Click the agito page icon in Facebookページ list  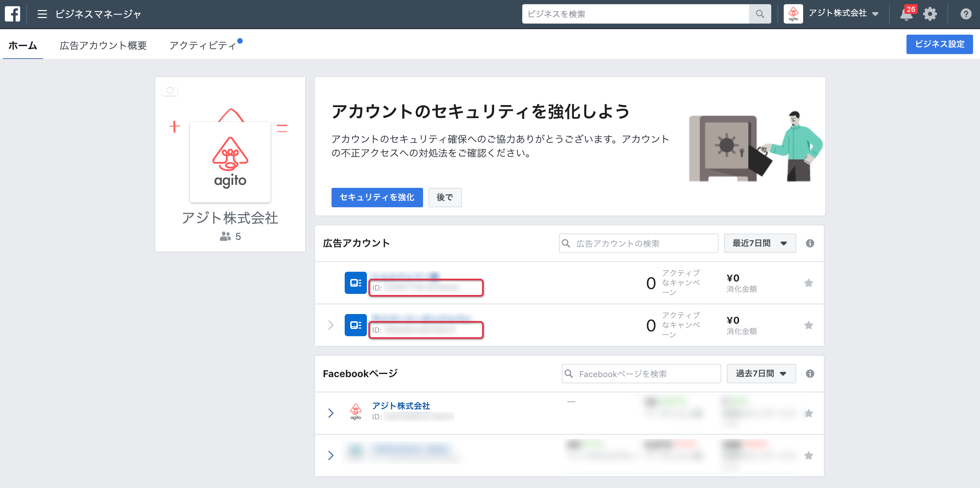click(x=356, y=412)
